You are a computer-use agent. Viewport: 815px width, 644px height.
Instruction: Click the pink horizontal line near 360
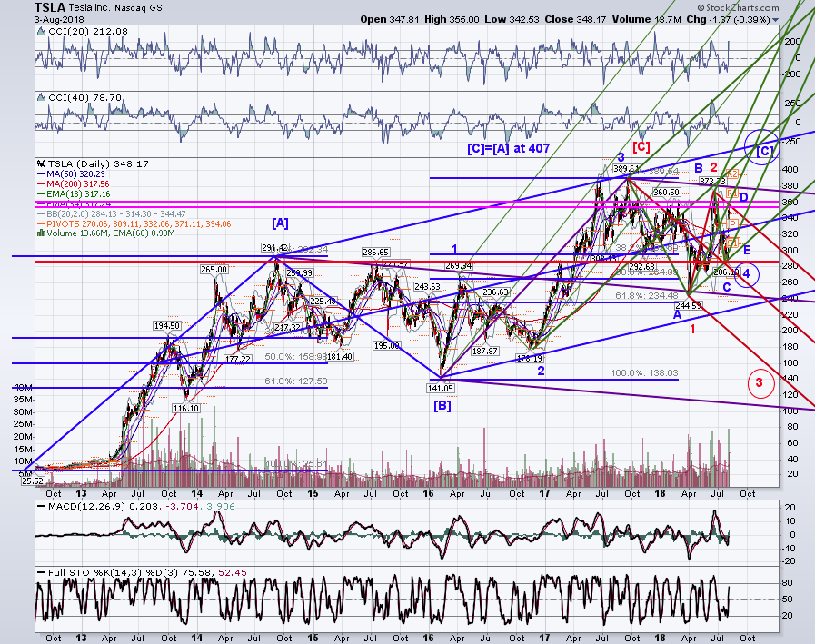(407, 202)
